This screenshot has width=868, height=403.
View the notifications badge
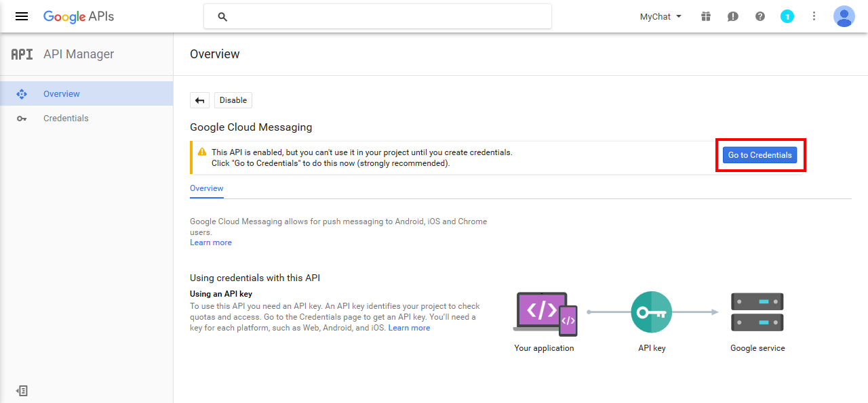click(x=787, y=16)
